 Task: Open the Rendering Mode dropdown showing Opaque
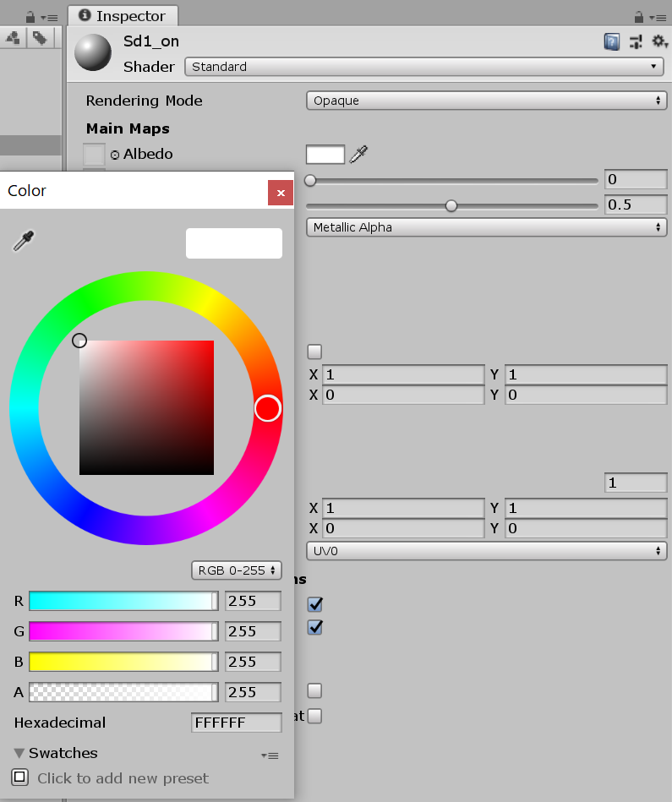pyautogui.click(x=486, y=101)
